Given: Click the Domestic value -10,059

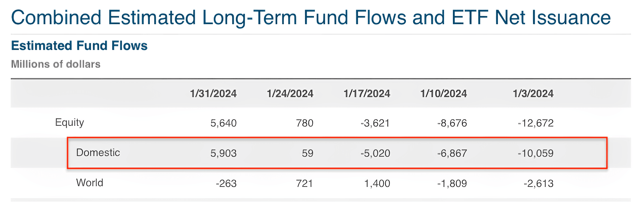Looking at the screenshot, I should point(536,153).
